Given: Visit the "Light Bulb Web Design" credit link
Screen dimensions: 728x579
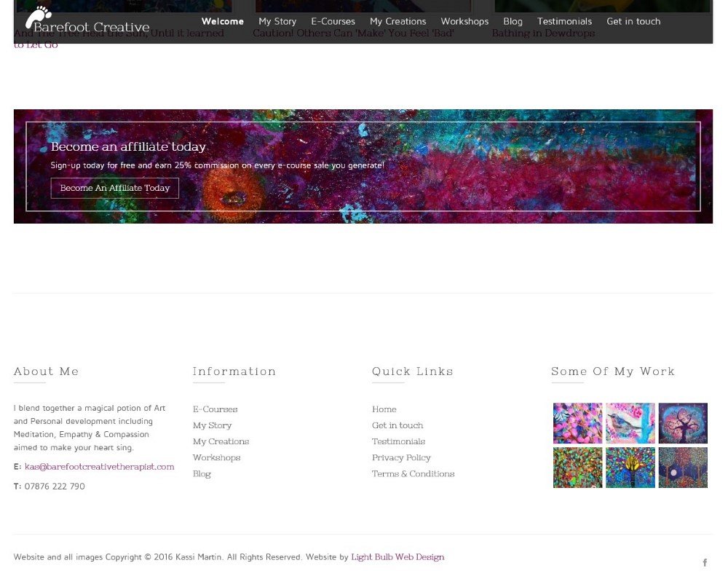Looking at the screenshot, I should tap(397, 556).
